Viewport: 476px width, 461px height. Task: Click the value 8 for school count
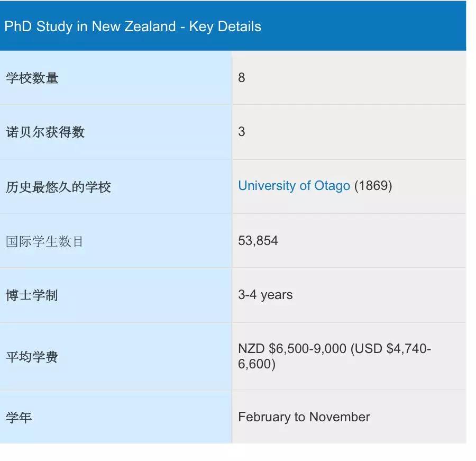[x=241, y=77]
